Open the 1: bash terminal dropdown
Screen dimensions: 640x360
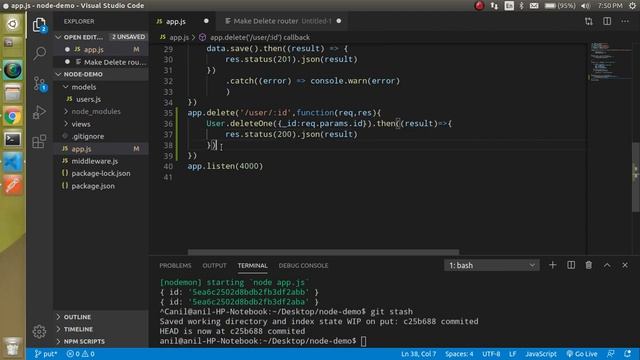pyautogui.click(x=492, y=265)
